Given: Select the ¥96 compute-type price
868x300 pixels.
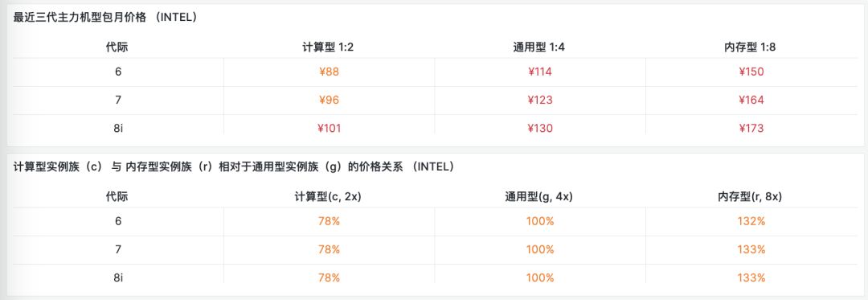Looking at the screenshot, I should [329, 101].
